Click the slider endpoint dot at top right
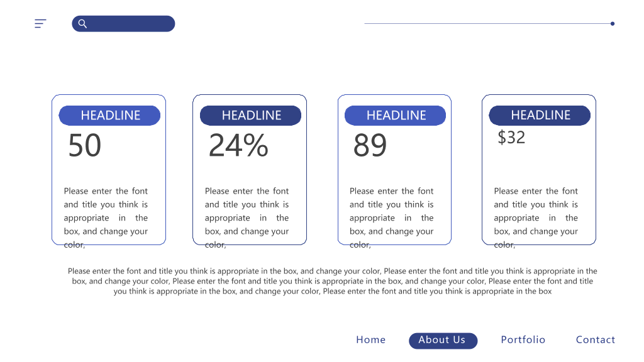Image resolution: width=644 pixels, height=362 pixels. point(613,24)
